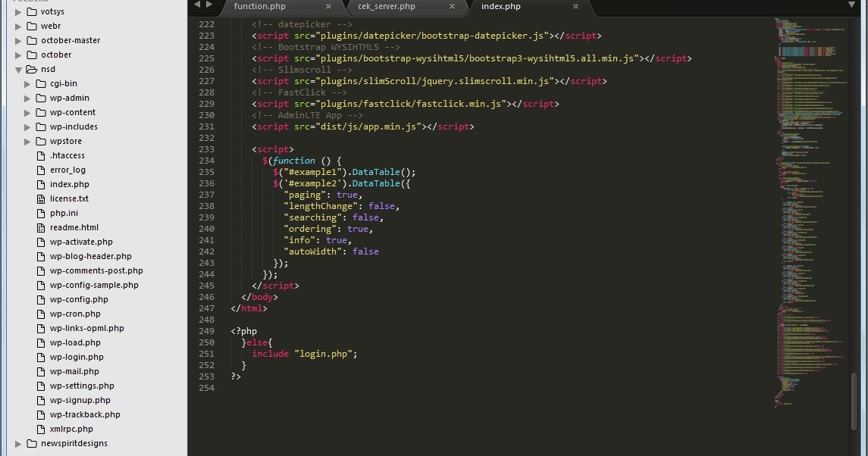Click the back navigation arrow
Viewport: 868px width, 456px height.
(x=196, y=5)
